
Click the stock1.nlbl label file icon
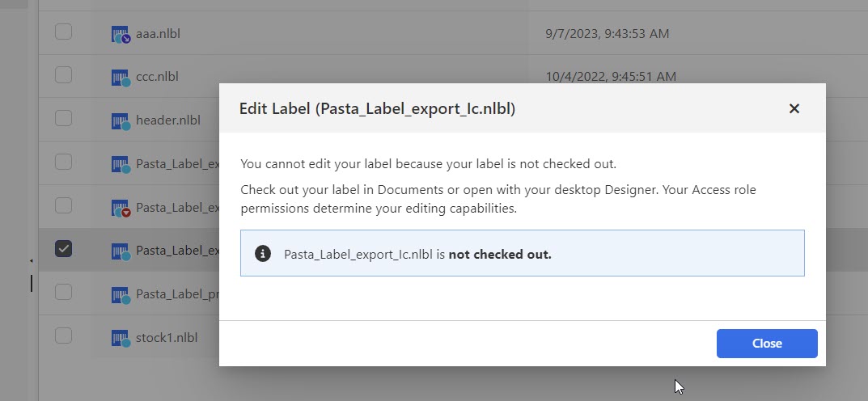(x=121, y=337)
